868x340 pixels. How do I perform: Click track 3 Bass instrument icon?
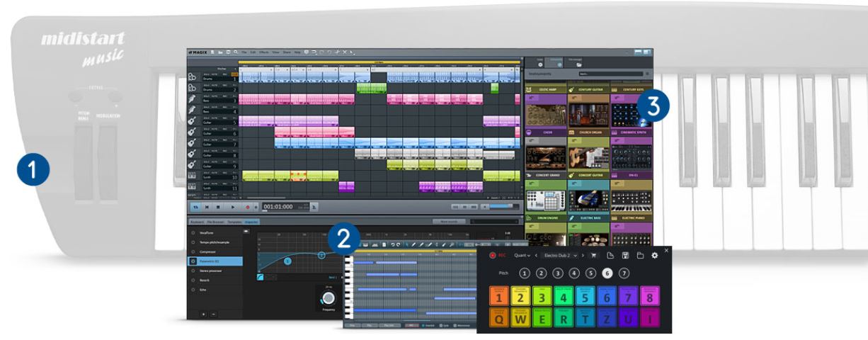click(192, 99)
